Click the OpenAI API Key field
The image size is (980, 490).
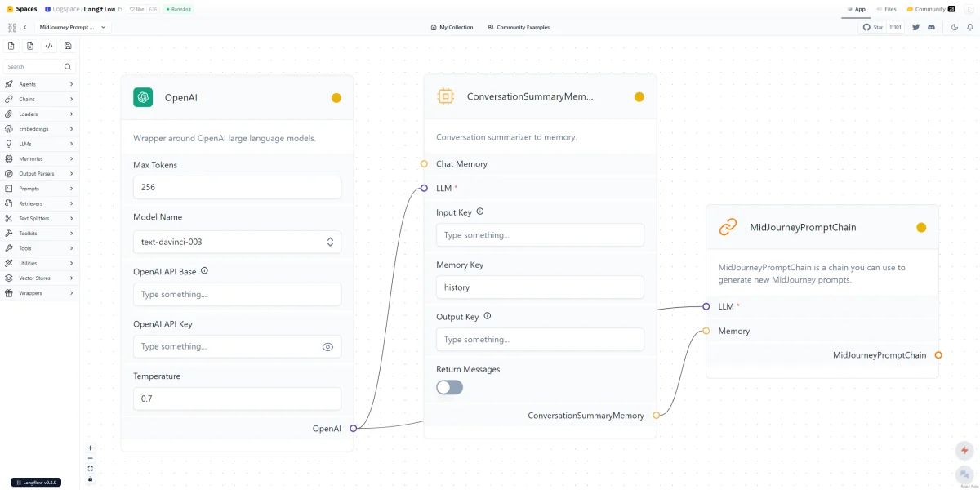point(237,346)
